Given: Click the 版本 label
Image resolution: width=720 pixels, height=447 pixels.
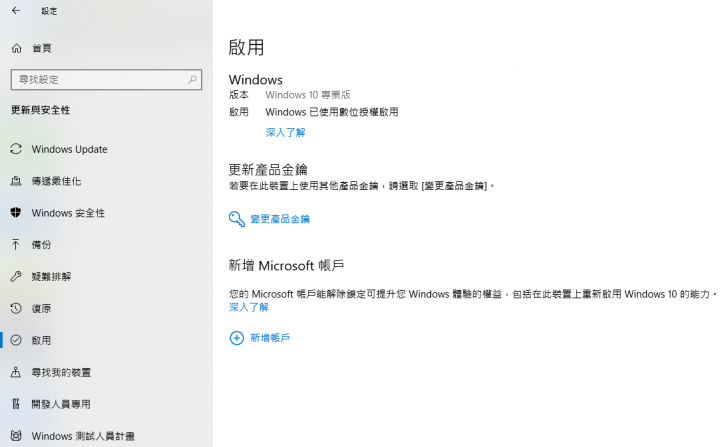Looking at the screenshot, I should [x=238, y=95].
